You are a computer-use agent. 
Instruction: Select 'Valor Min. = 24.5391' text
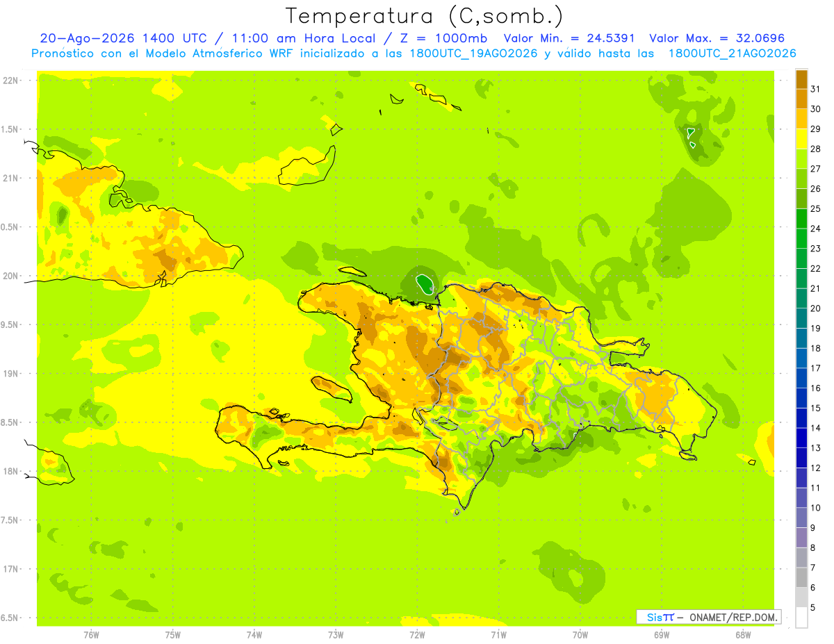pos(569,38)
